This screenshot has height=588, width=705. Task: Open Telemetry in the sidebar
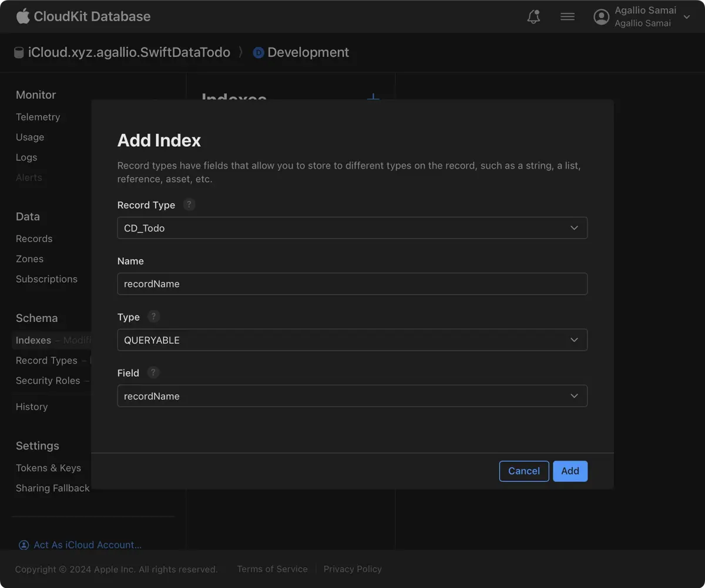click(38, 117)
